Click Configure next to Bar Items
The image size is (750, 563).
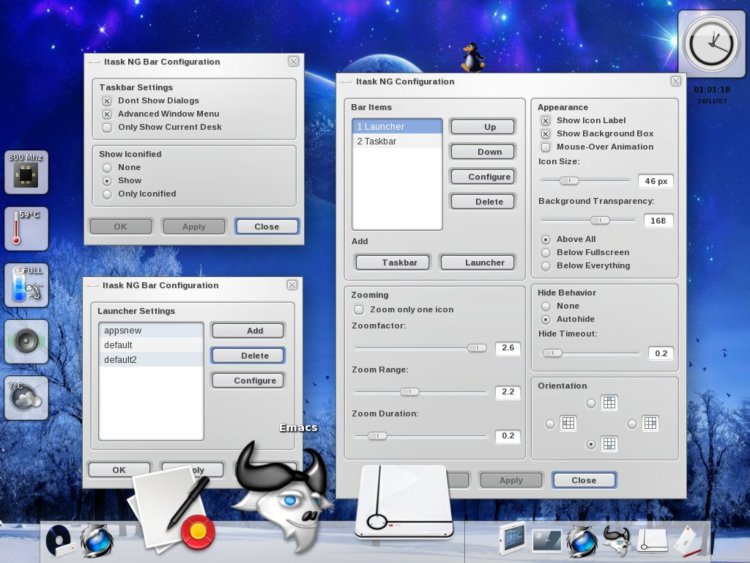[x=483, y=177]
